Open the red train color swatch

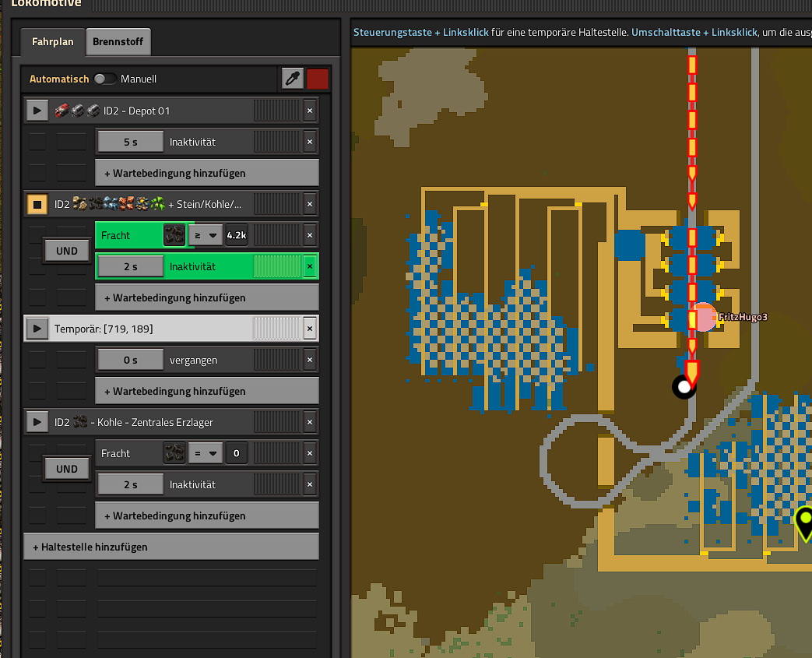318,79
